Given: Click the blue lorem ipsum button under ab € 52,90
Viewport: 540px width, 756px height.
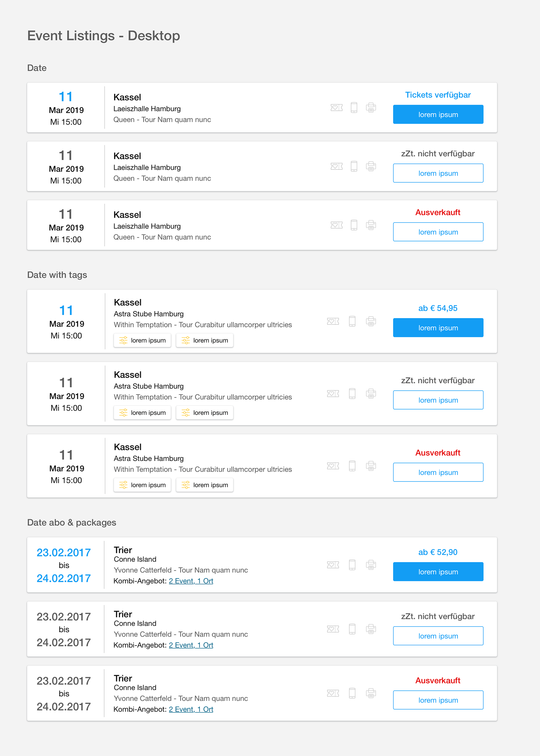Looking at the screenshot, I should point(438,572).
